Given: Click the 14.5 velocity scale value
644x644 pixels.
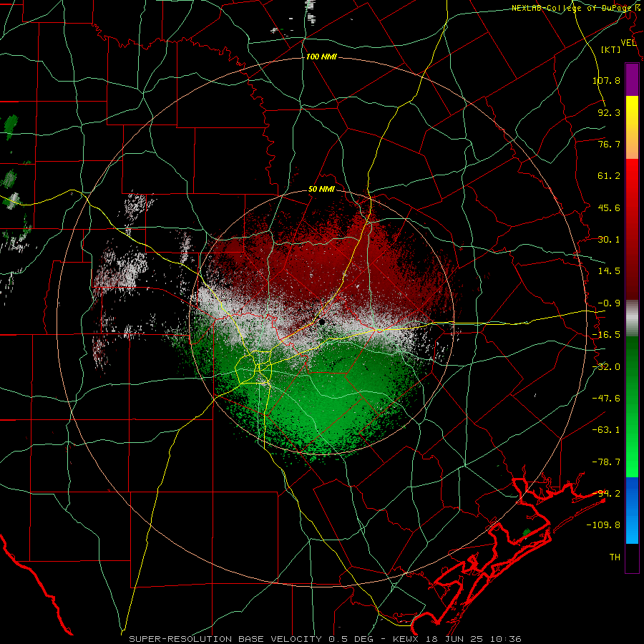Looking at the screenshot, I should coord(609,271).
